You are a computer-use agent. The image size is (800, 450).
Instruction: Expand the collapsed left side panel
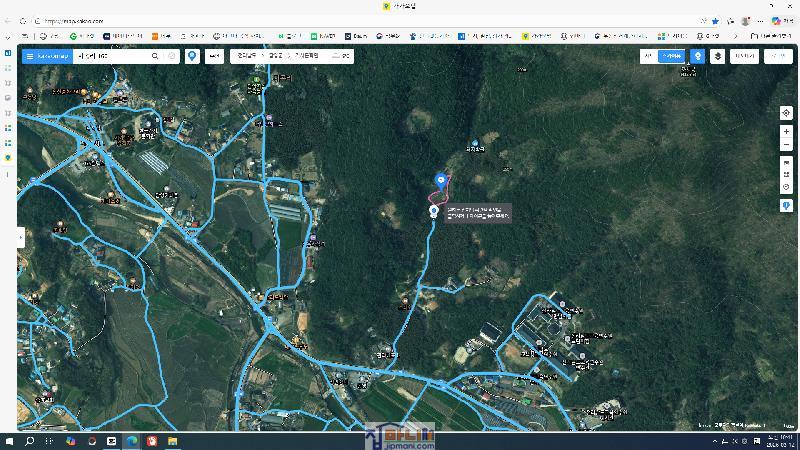[x=21, y=237]
